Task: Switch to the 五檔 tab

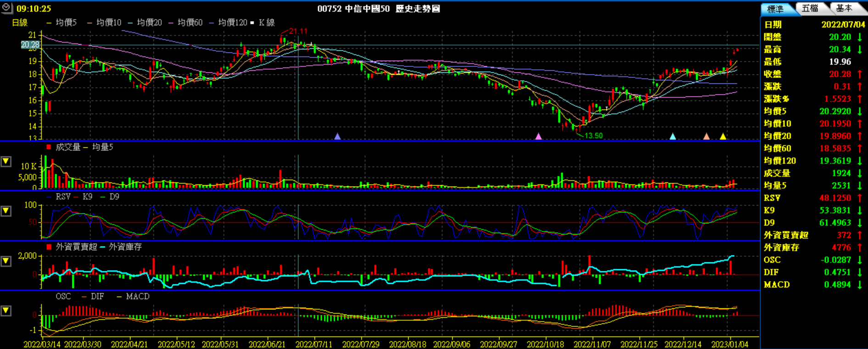Action: pyautogui.click(x=810, y=8)
